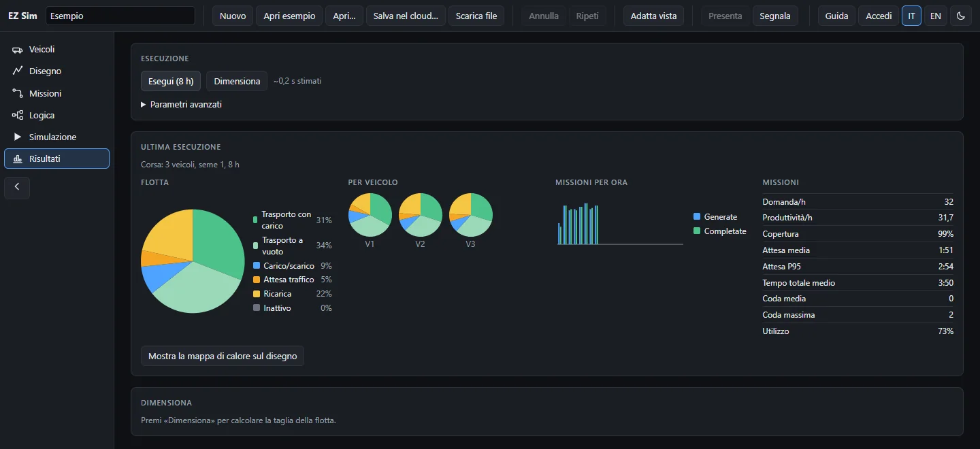Click the Annulla button
Viewport: 980px width, 449px height.
point(544,16)
